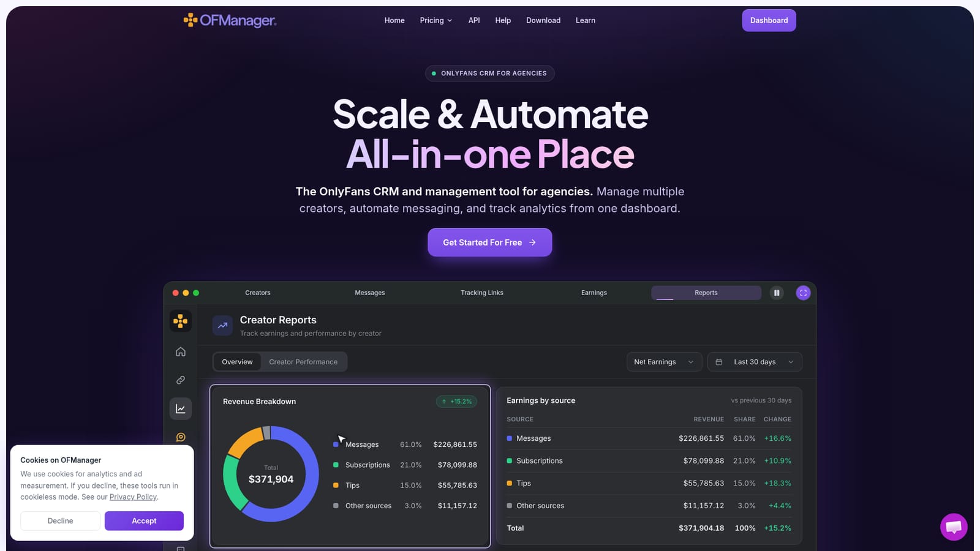Decline the cookies

coord(60,521)
